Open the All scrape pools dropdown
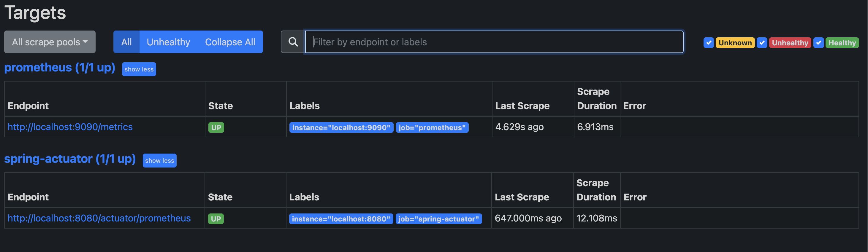This screenshot has height=252, width=868. click(x=50, y=42)
